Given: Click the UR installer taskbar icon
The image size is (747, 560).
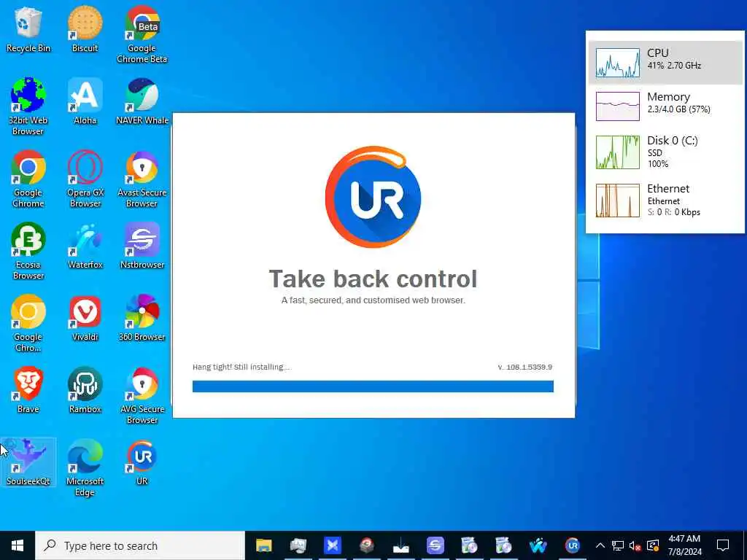Looking at the screenshot, I should click(x=573, y=545).
